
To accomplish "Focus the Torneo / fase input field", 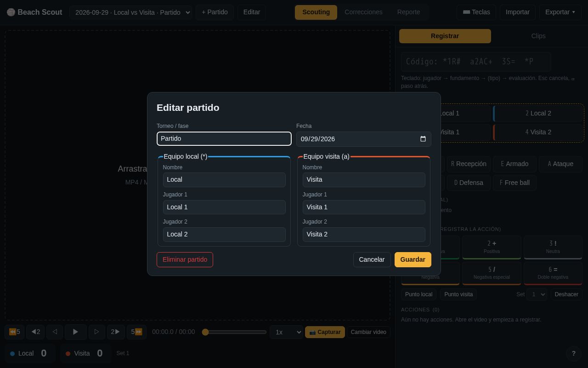I will tap(224, 139).
